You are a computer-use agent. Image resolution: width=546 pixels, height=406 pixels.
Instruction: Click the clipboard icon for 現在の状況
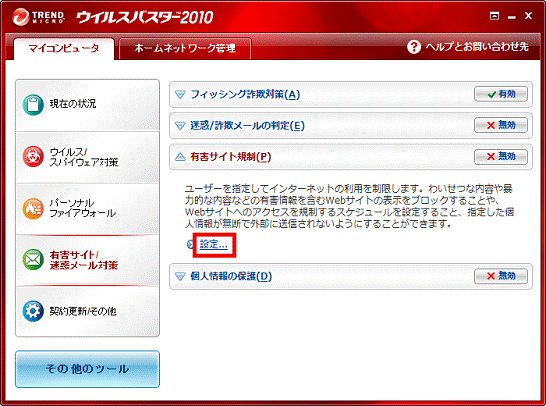(x=33, y=104)
